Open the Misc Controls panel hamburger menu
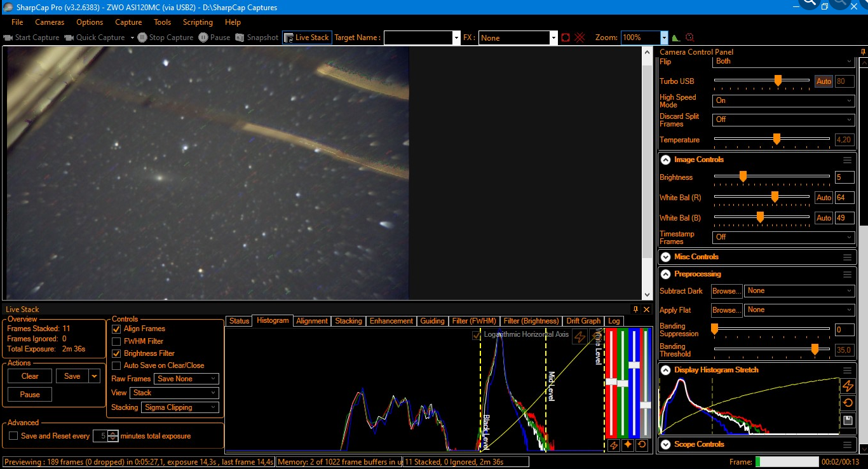Viewport: 868px width, 469px height. coord(847,257)
